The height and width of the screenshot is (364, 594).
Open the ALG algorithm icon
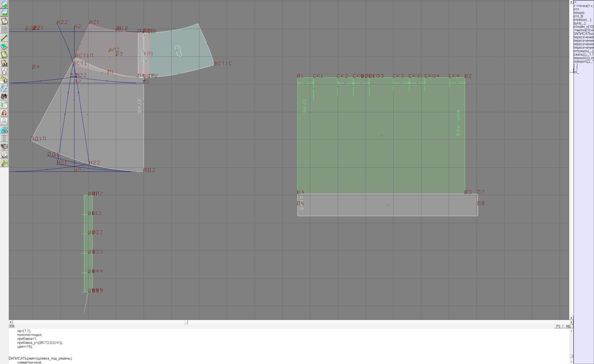(x=4, y=155)
